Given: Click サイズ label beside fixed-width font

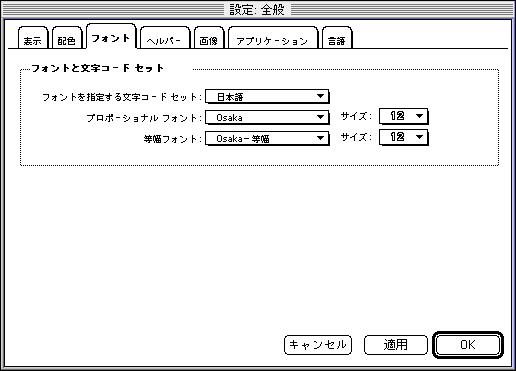Looking at the screenshot, I should (x=356, y=137).
